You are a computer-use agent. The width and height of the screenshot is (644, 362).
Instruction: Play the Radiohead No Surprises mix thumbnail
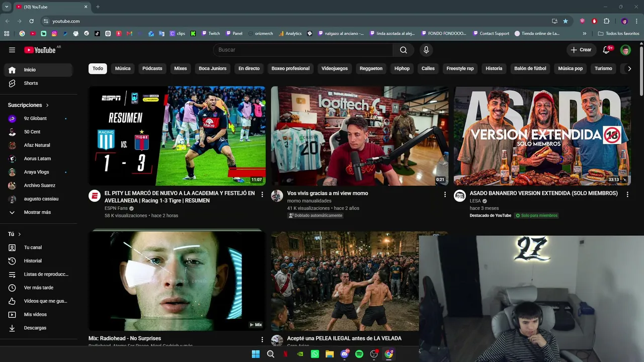point(177,281)
